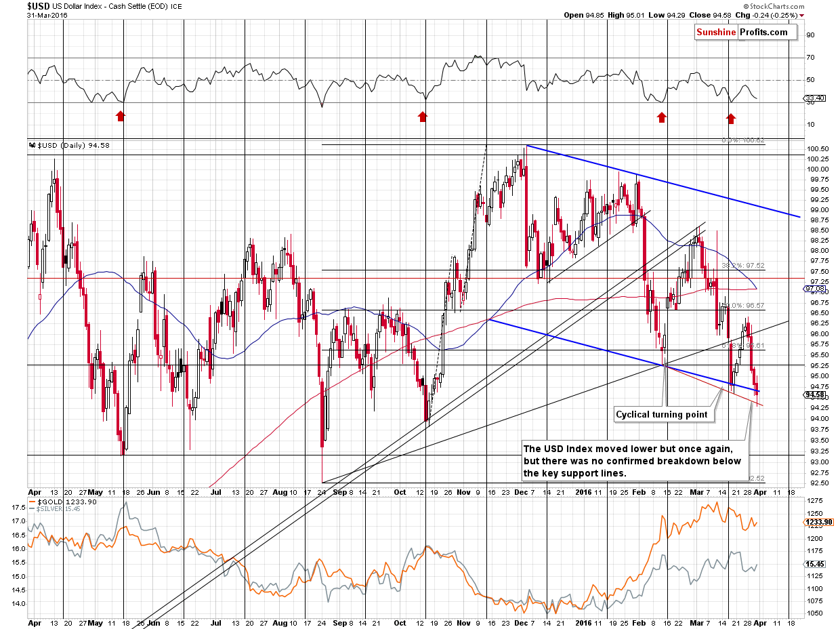Click the 94.58 last price tag on axis

point(815,395)
